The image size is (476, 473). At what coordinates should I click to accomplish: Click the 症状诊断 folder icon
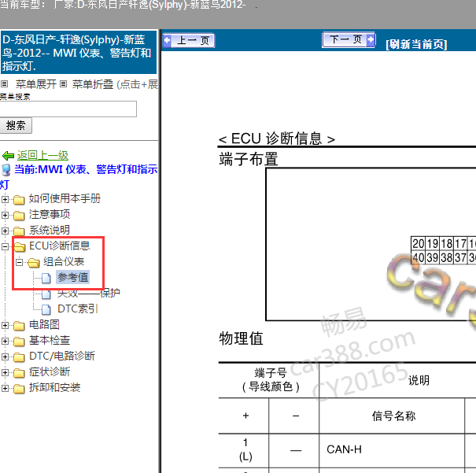tap(19, 373)
